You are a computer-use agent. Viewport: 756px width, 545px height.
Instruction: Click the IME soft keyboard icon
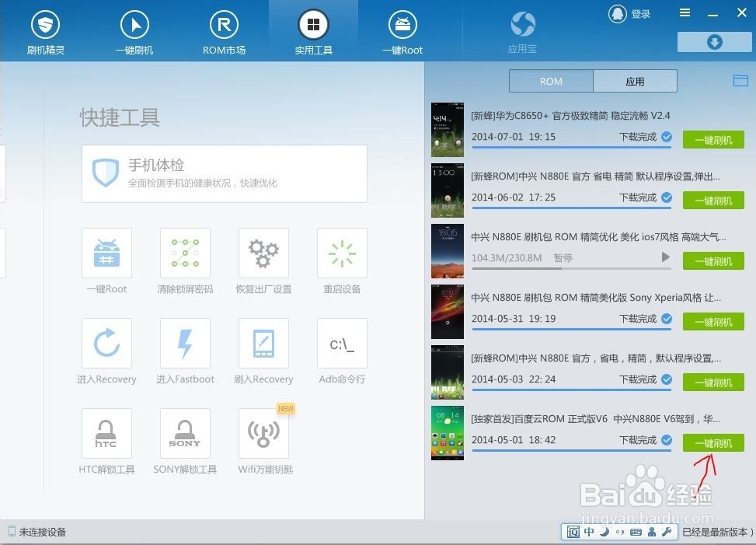pos(636,532)
